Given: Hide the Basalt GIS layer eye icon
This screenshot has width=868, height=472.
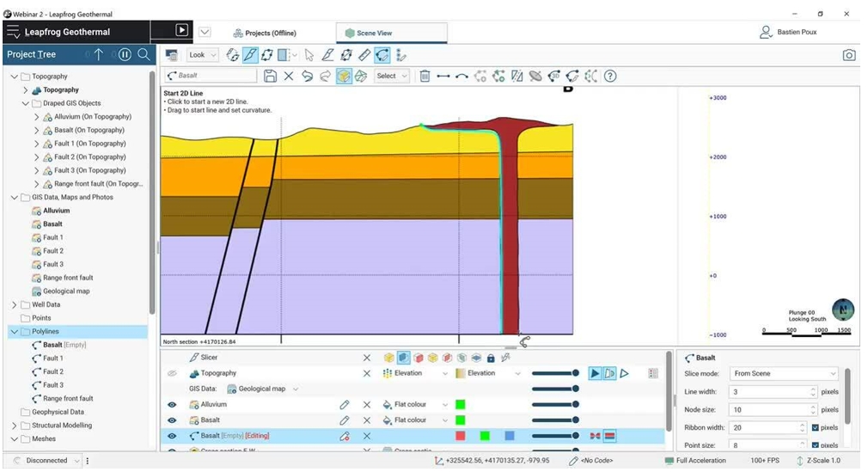Looking at the screenshot, I should point(172,420).
